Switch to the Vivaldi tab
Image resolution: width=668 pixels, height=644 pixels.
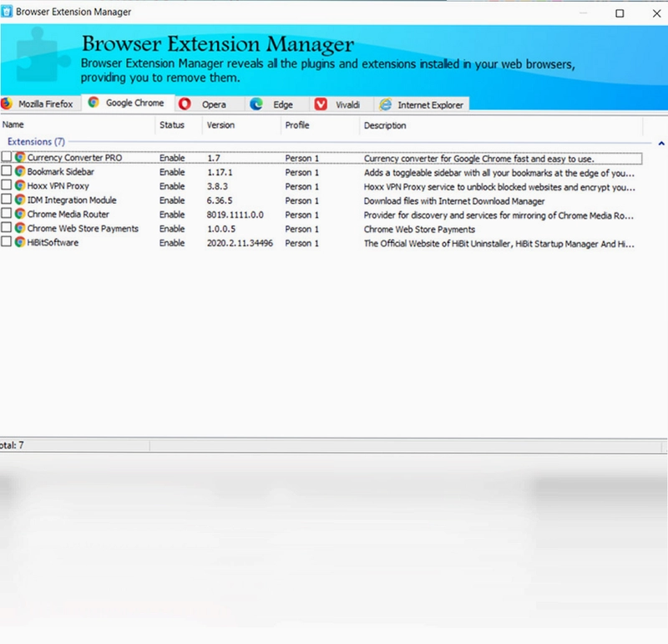pos(342,105)
